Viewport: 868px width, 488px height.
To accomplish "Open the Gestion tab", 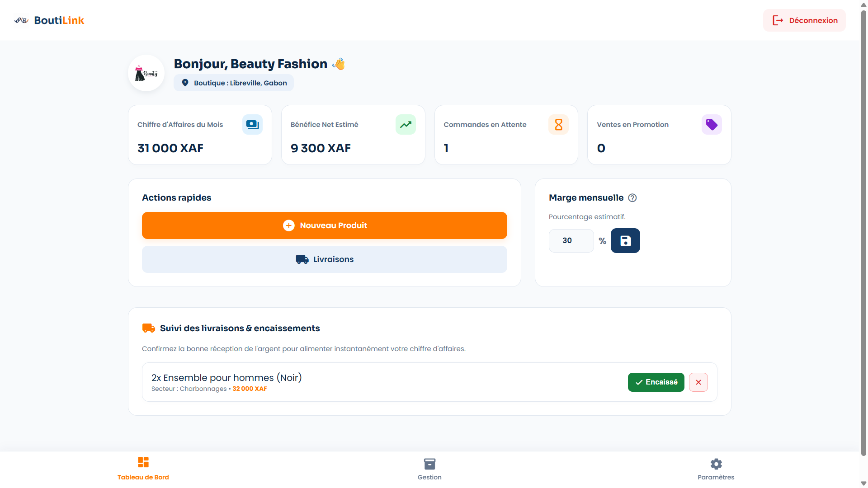I will 429,469.
